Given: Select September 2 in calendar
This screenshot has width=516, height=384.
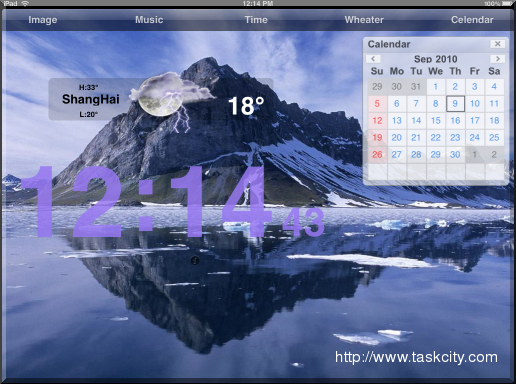Looking at the screenshot, I should tap(455, 87).
